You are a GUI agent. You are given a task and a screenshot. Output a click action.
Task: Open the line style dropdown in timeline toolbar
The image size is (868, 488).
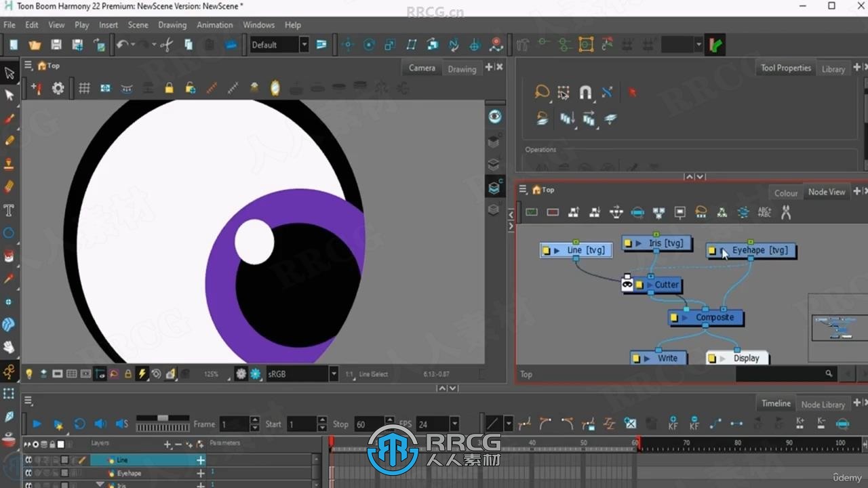point(508,424)
